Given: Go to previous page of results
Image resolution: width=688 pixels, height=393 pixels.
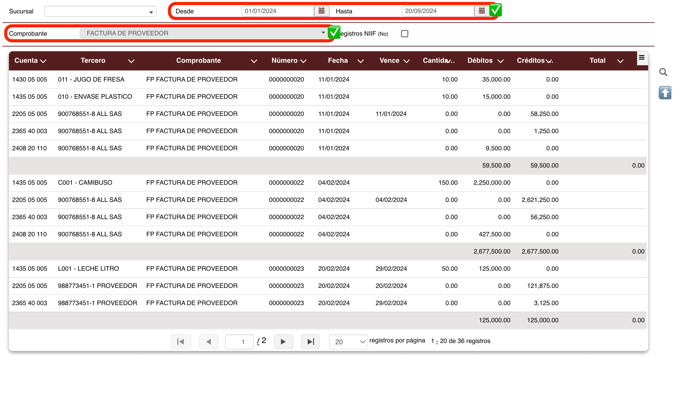Looking at the screenshot, I should pyautogui.click(x=208, y=342).
